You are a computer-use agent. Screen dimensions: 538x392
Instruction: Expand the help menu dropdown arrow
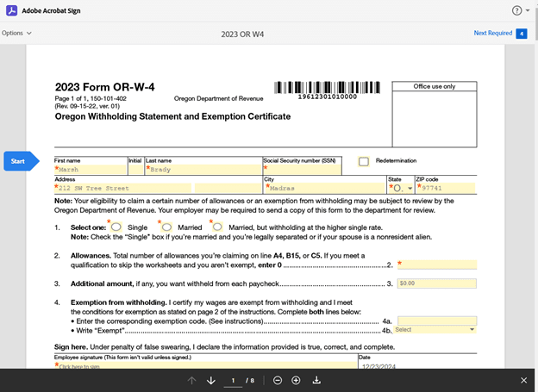[x=528, y=10]
